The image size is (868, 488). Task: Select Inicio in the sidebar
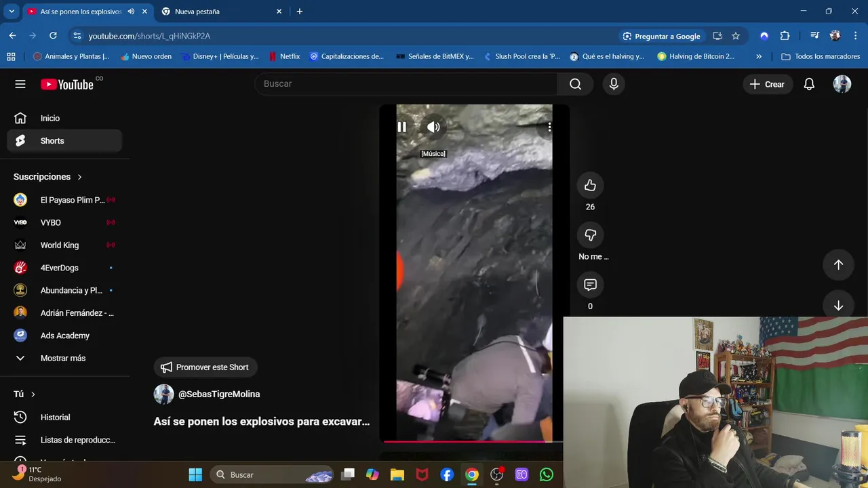(64, 118)
